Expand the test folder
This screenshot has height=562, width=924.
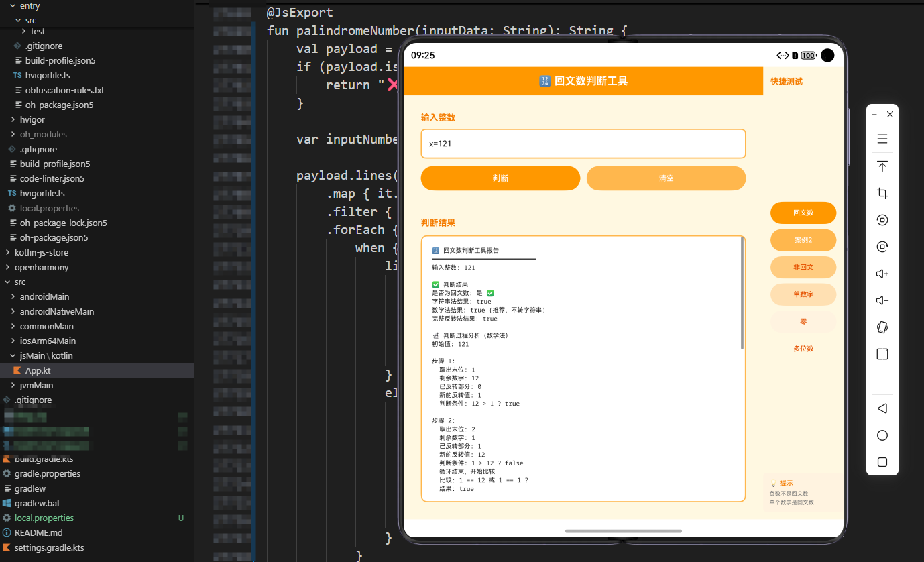click(x=24, y=31)
